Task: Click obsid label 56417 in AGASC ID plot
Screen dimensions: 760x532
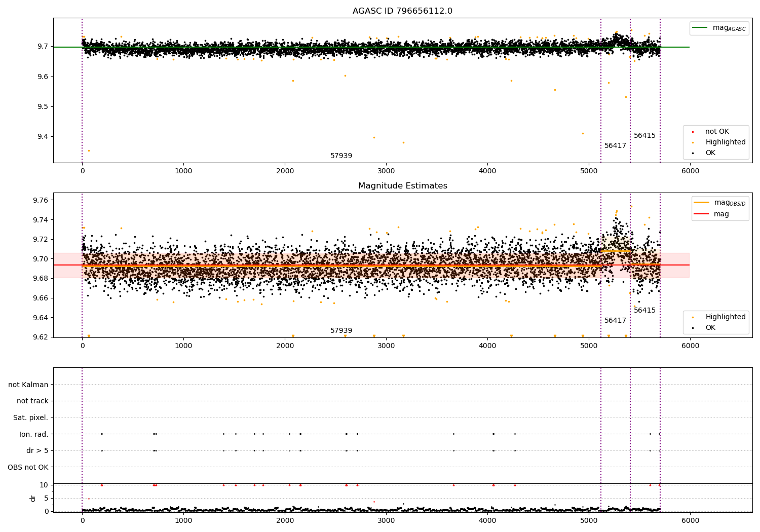Action: pos(615,146)
